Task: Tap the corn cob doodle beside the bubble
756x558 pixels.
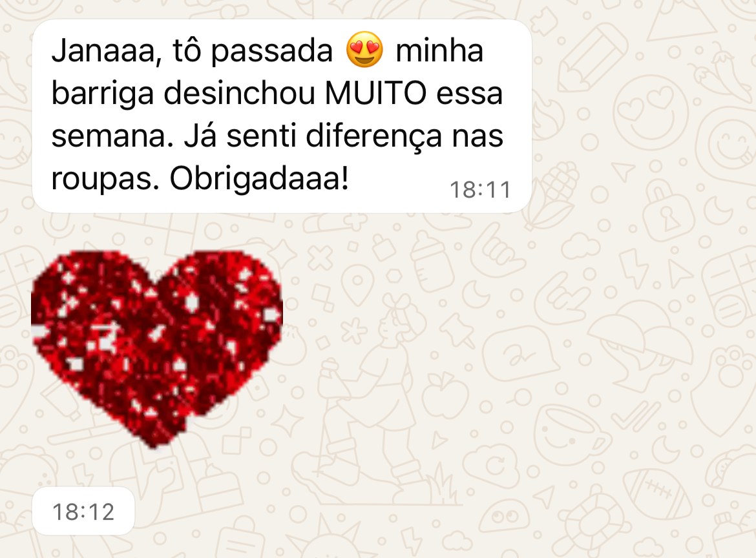Action: pos(552,196)
